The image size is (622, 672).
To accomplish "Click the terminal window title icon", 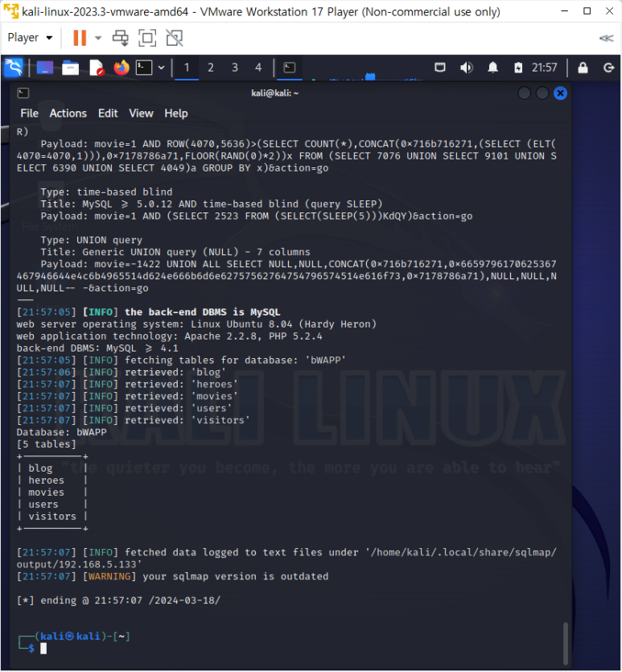I will point(23,93).
